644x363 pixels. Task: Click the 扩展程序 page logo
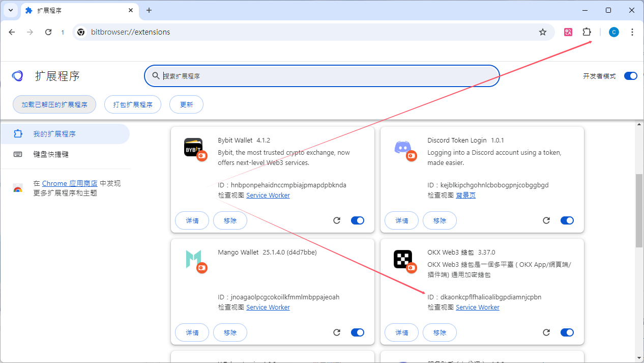pyautogui.click(x=18, y=76)
